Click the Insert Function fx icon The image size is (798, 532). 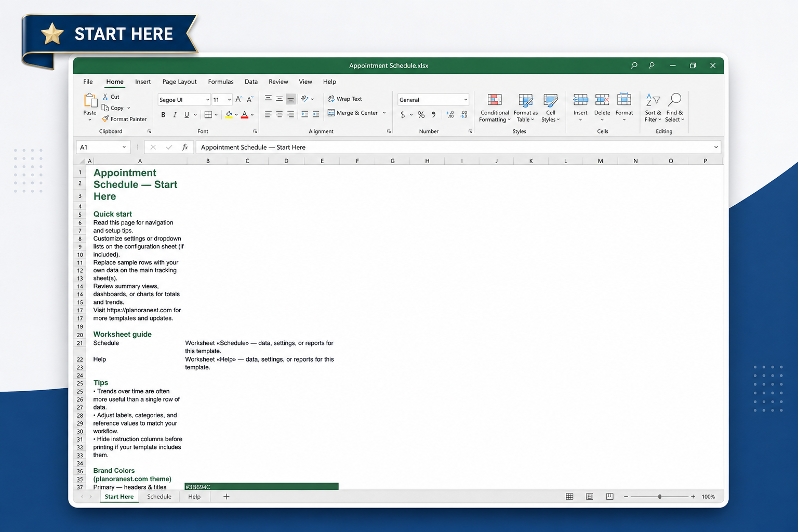(x=184, y=147)
